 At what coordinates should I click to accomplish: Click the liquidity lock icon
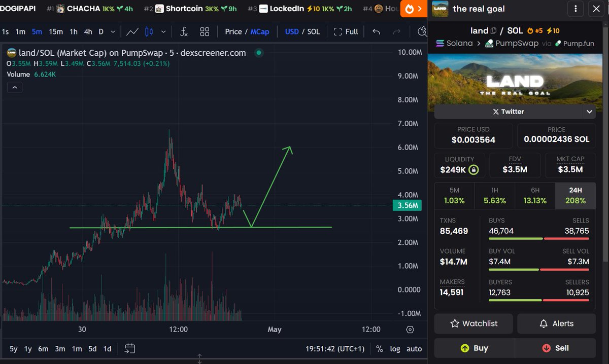pyautogui.click(x=473, y=170)
